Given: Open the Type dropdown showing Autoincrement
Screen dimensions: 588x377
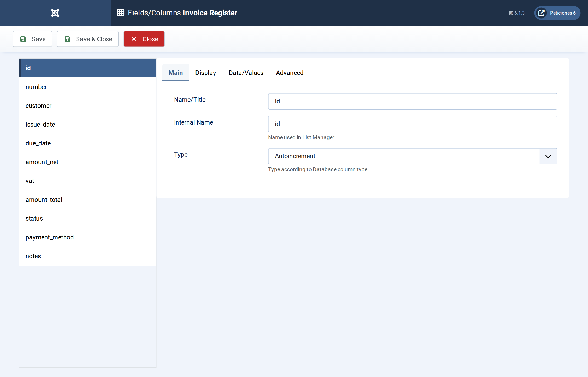Looking at the screenshot, I should (413, 156).
